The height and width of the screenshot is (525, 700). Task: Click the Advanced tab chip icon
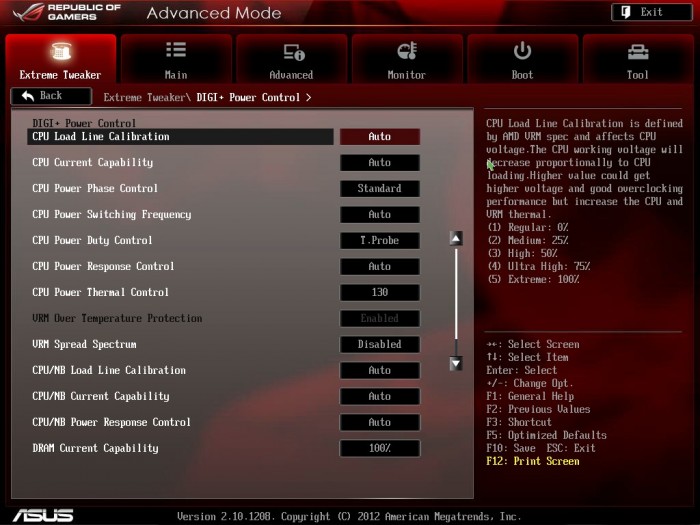(x=292, y=51)
